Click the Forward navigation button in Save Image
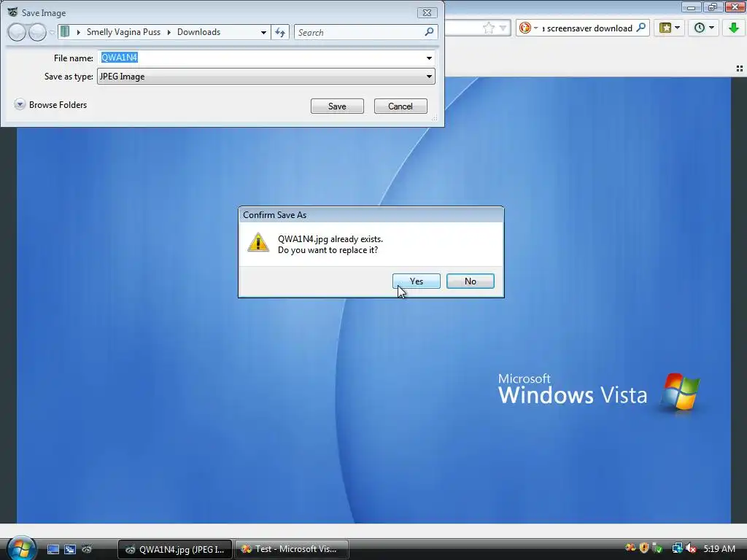Image resolution: width=747 pixels, height=560 pixels. pyautogui.click(x=38, y=32)
